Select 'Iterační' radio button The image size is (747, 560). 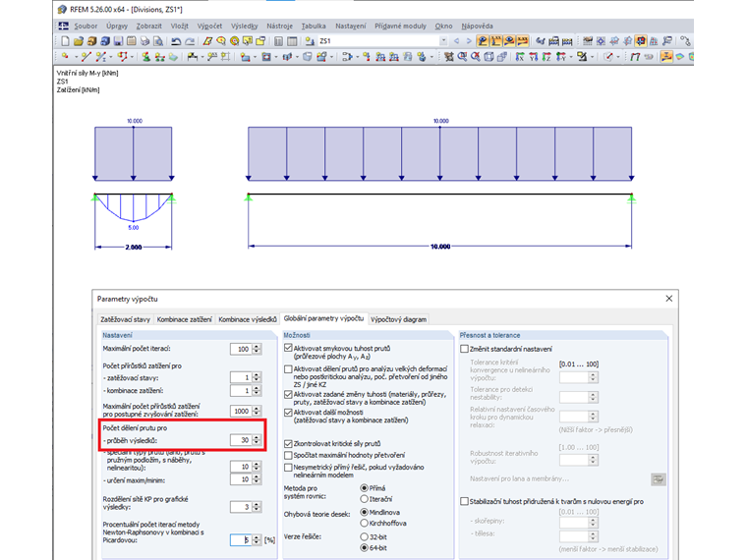coord(365,499)
